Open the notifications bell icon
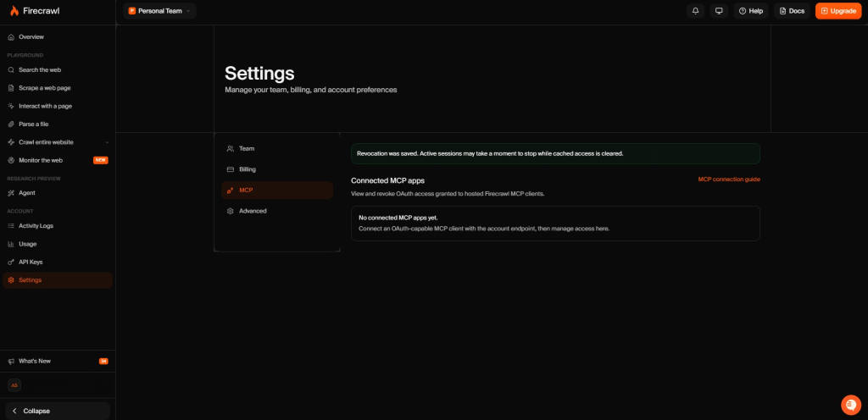Screen dimensions: 868x420 pos(695,11)
